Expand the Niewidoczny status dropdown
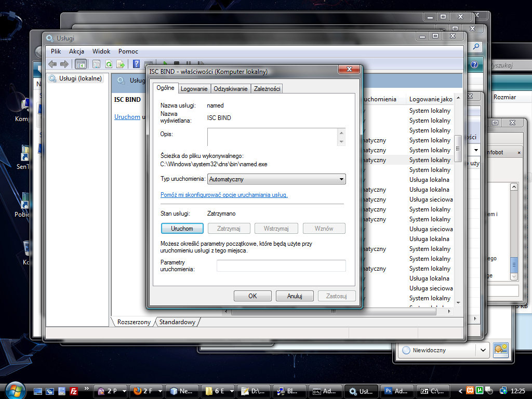532x399 pixels. 483,350
